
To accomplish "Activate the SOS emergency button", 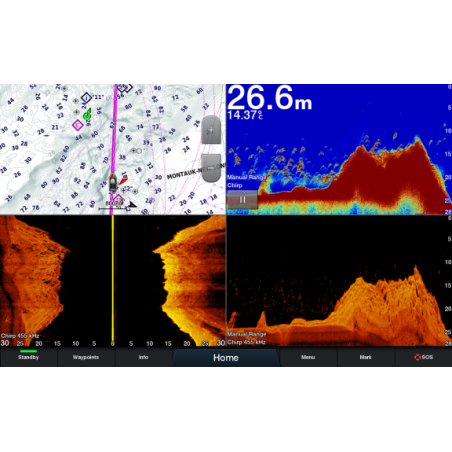I will click(x=423, y=357).
